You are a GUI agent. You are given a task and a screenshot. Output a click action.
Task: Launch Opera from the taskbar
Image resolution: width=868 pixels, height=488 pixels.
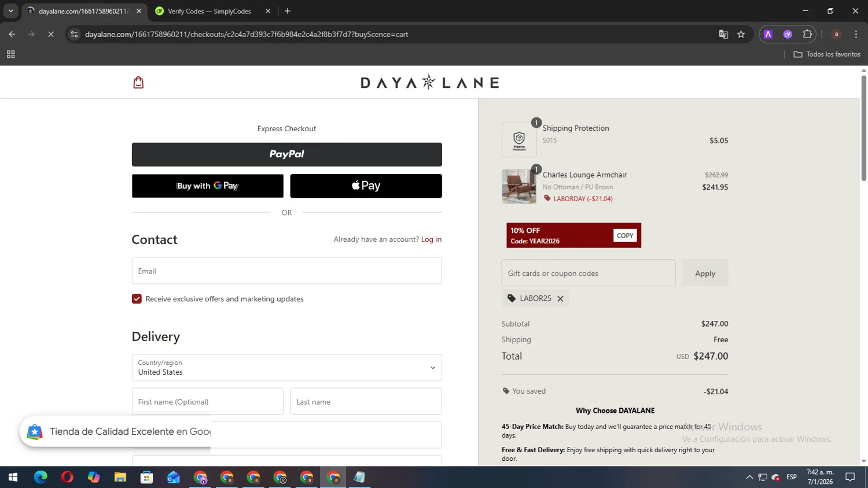[x=67, y=478]
